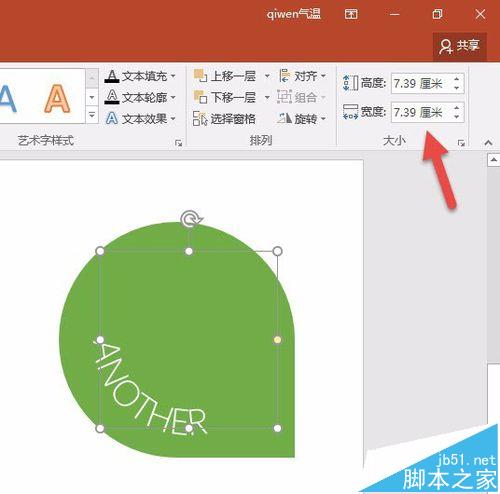This screenshot has width=500, height=494.
Task: Open the 文本填充 text fill dropdown
Action: point(173,76)
